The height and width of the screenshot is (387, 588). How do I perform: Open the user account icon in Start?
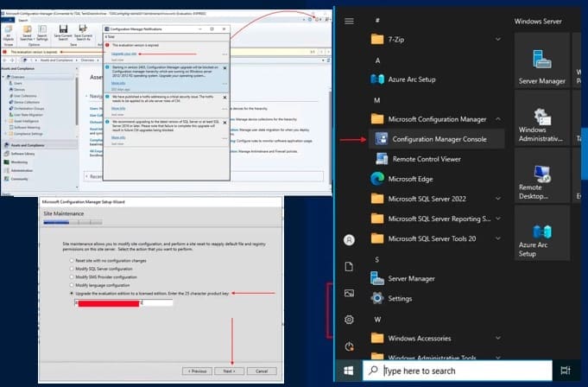[x=349, y=240]
